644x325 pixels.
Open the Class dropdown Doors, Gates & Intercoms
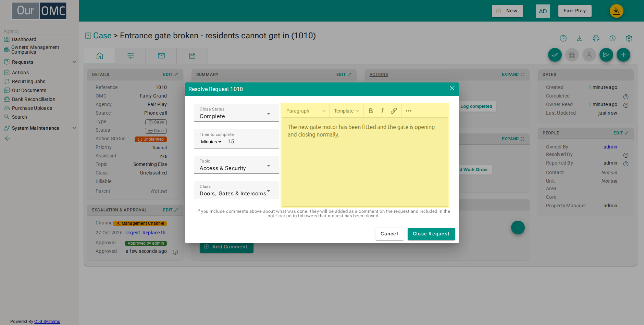(x=236, y=190)
